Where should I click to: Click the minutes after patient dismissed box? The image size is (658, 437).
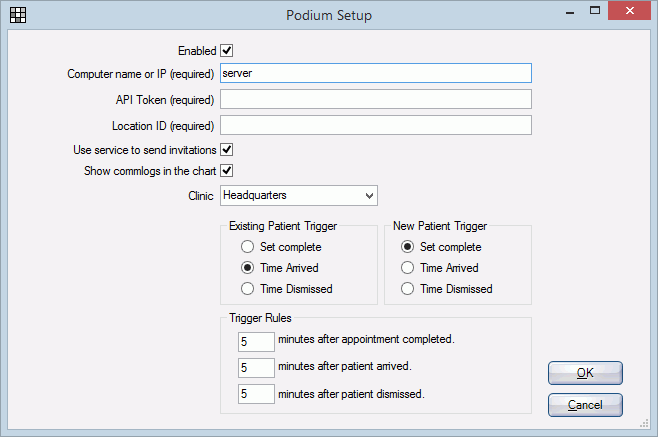tap(256, 394)
